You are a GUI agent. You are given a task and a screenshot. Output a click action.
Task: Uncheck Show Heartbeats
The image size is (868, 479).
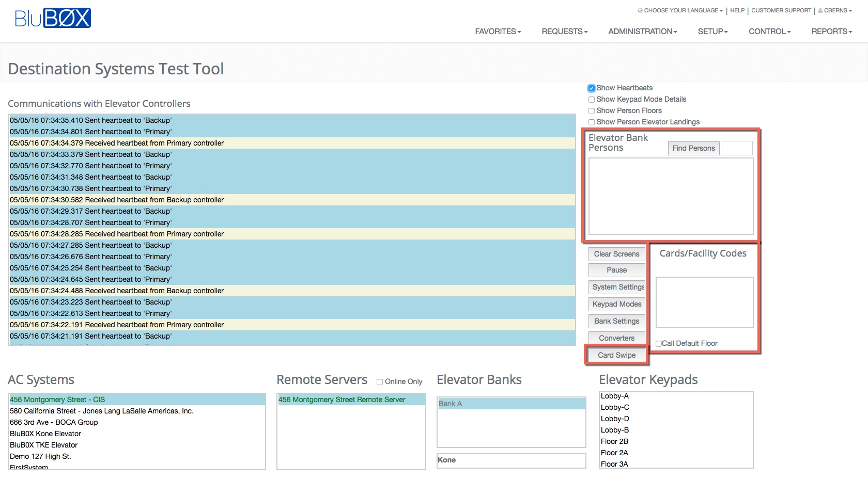click(x=591, y=88)
